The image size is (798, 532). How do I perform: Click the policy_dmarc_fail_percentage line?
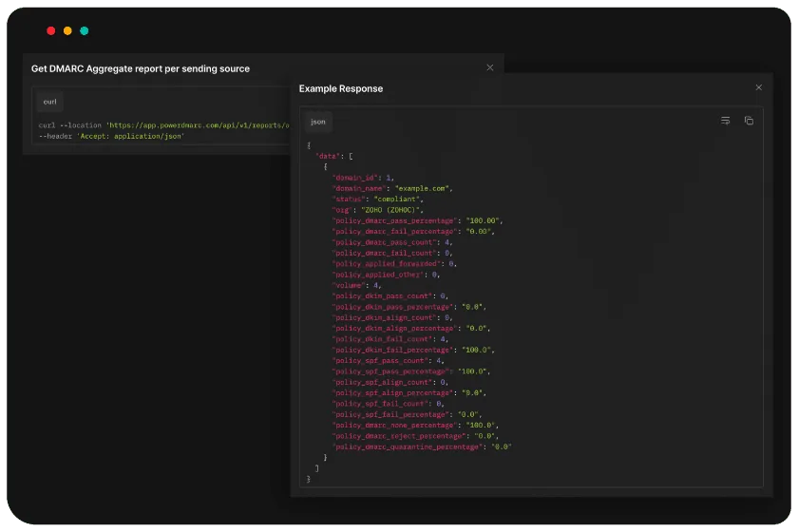click(413, 231)
